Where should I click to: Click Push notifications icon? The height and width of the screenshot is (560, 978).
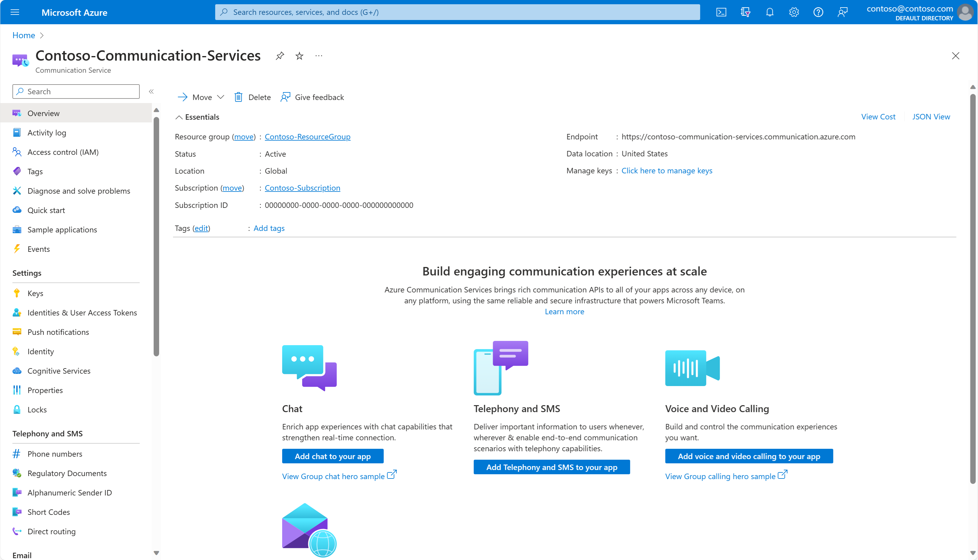[17, 332]
